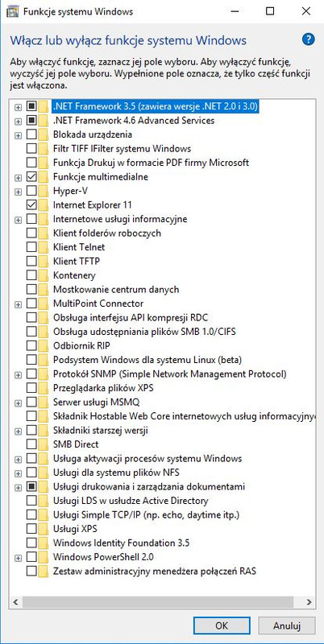Image resolution: width=324 pixels, height=644 pixels.
Task: Click the folder icon beside Hyper-V
Action: click(x=44, y=191)
